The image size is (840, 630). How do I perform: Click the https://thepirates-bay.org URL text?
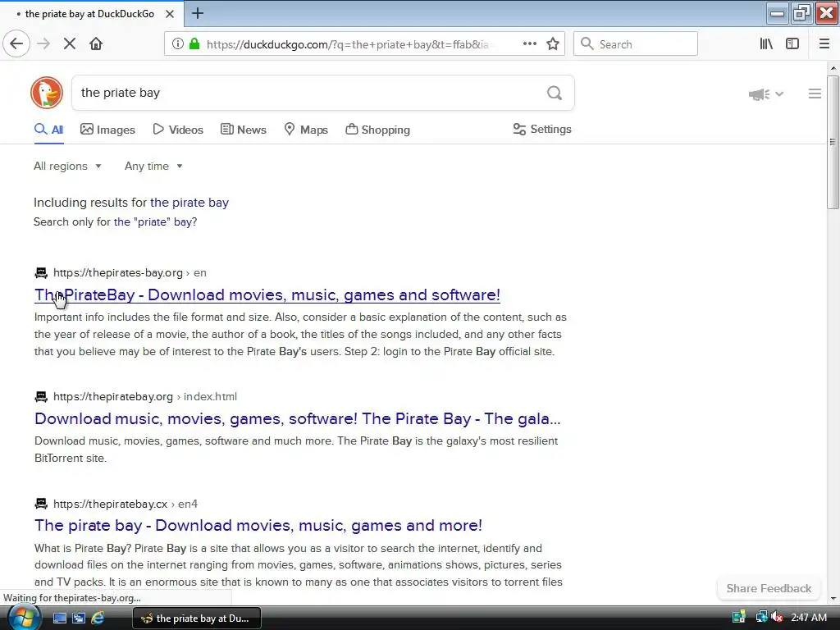pyautogui.click(x=118, y=273)
